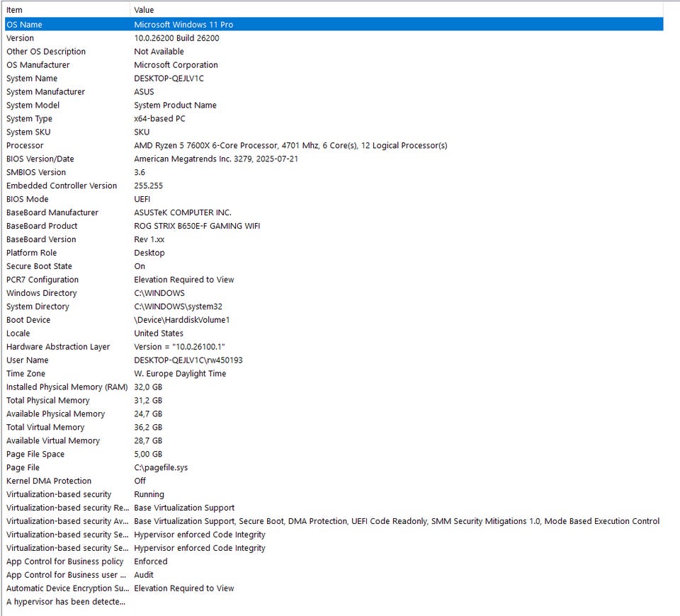
Task: Select the "10.0.26200 Build 26200" value
Action: point(176,38)
